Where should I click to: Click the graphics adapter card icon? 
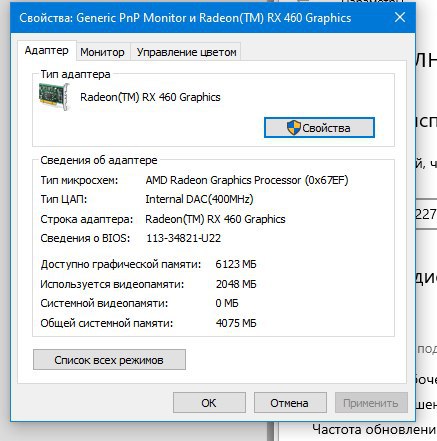(54, 97)
